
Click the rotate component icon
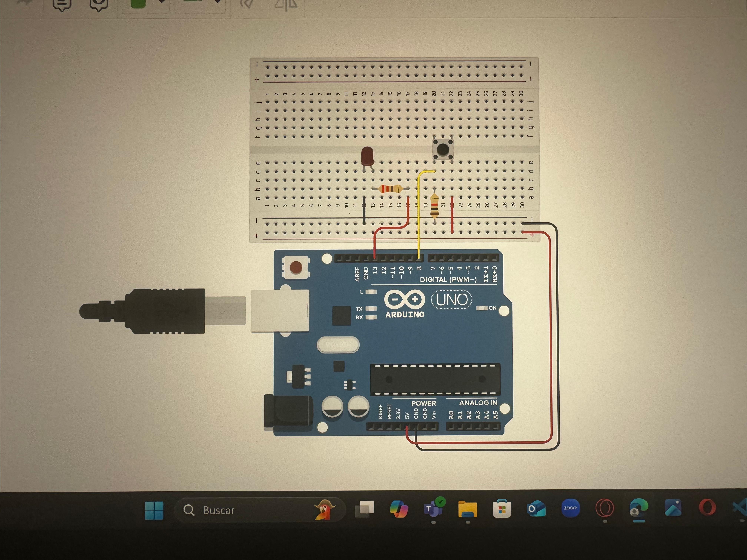(247, 3)
